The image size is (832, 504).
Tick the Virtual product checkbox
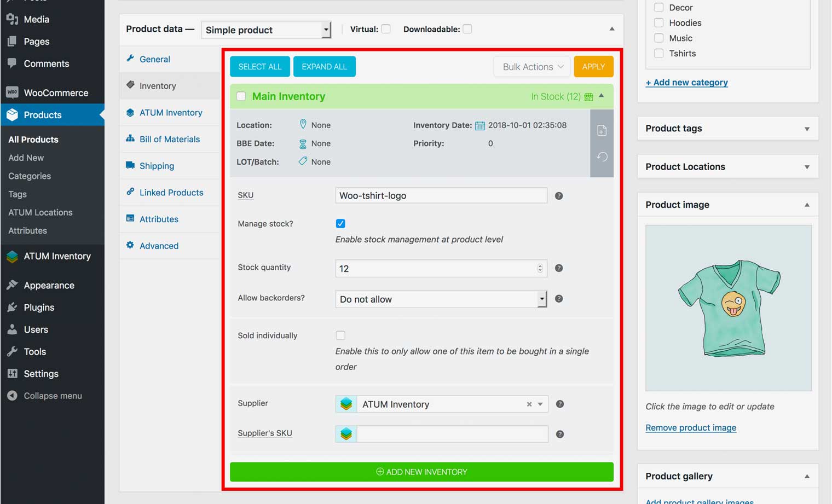coord(386,29)
